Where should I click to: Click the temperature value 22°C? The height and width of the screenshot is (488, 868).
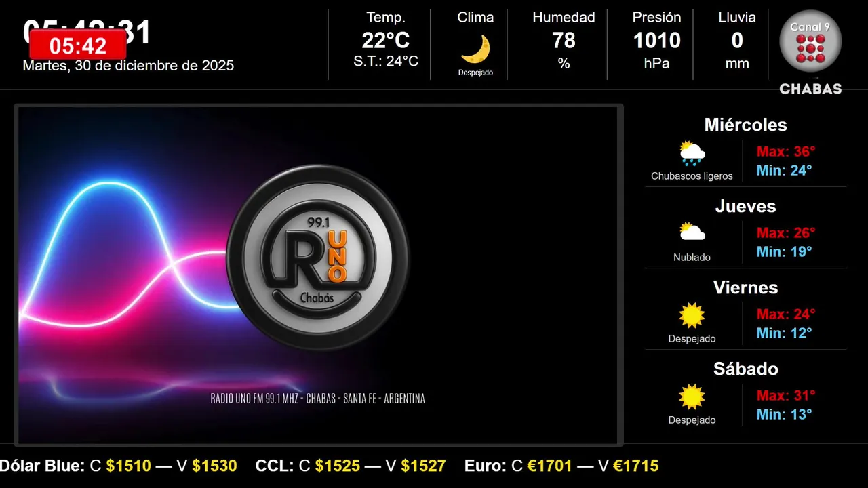(386, 41)
